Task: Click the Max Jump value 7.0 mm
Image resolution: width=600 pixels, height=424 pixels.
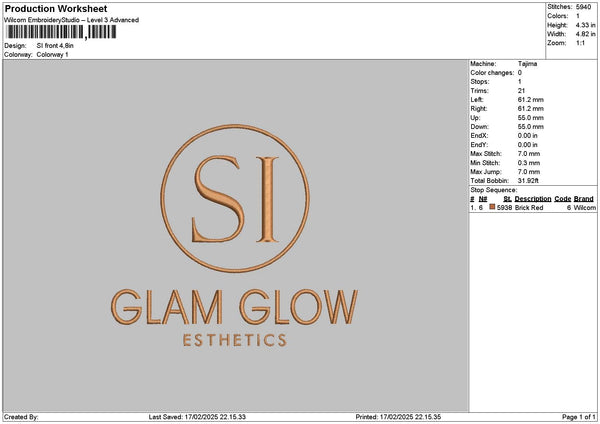Action: 529,172
